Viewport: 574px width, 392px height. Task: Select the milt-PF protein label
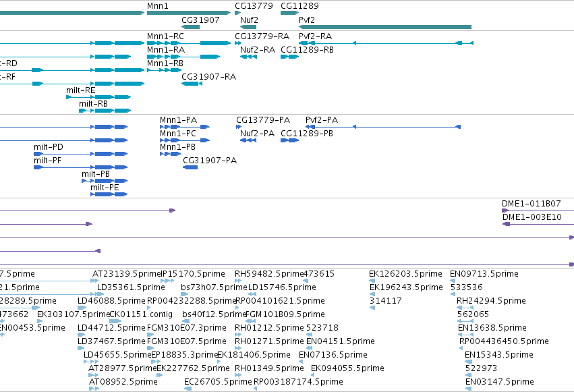click(48, 161)
